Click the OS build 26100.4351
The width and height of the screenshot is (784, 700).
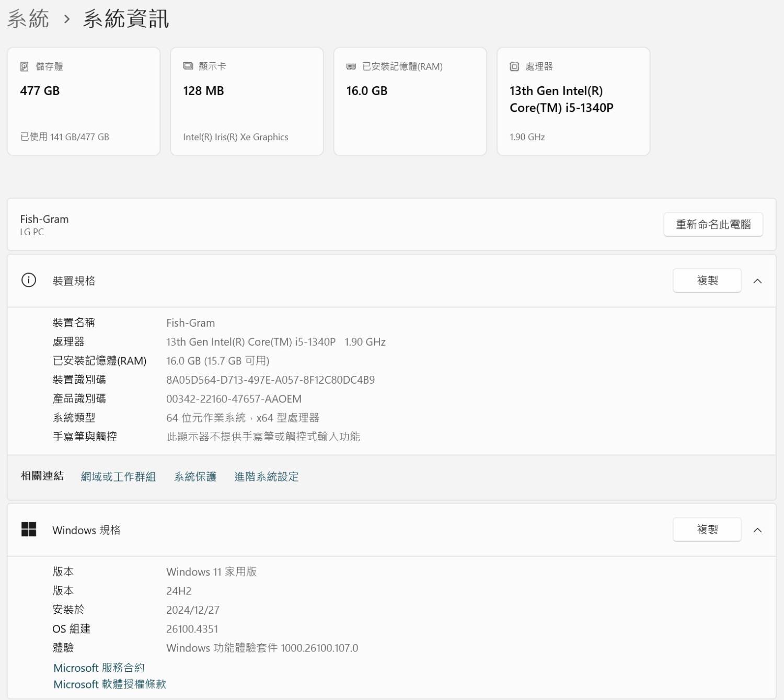[x=192, y=629]
